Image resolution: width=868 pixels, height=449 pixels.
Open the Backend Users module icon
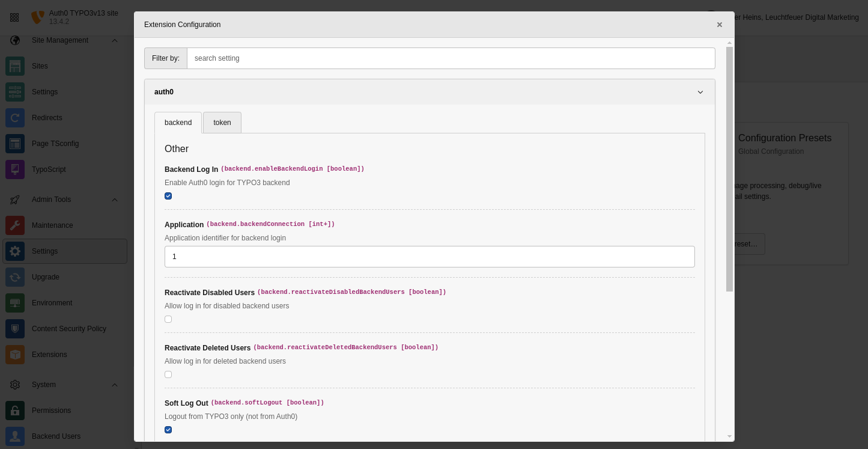[x=15, y=436]
